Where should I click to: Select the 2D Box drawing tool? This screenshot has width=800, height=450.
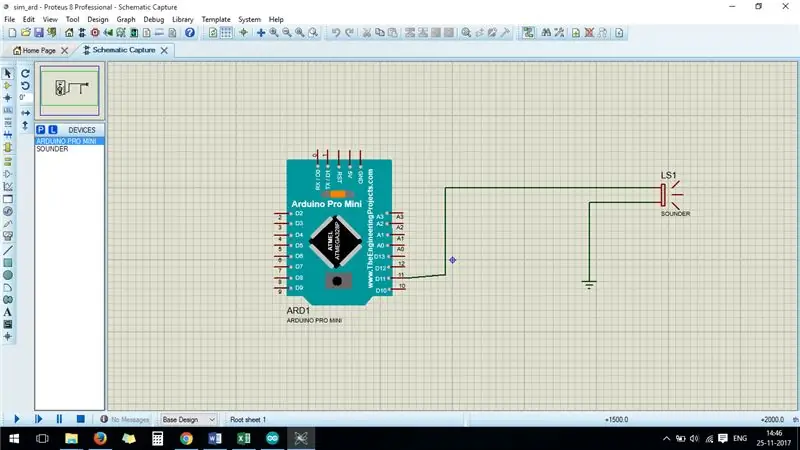tap(8, 263)
